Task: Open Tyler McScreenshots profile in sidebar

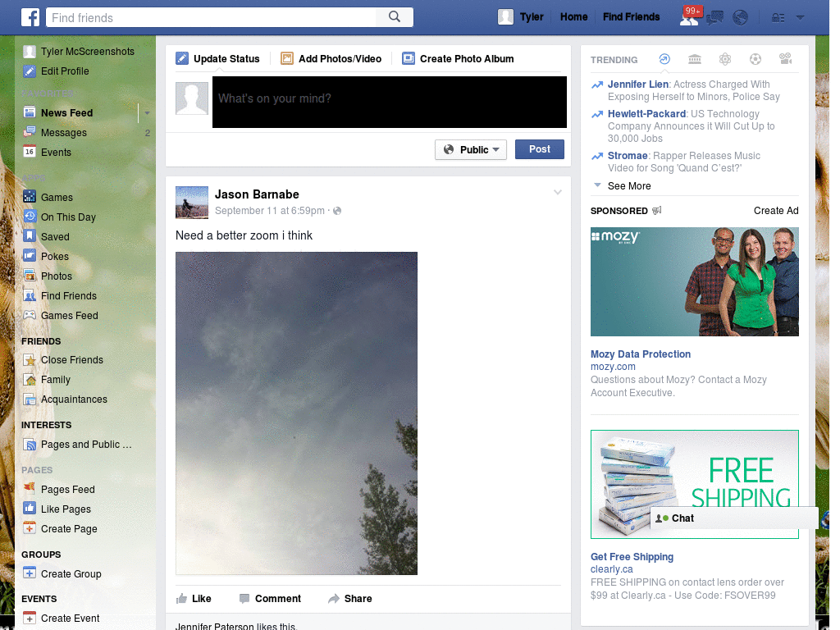Action: 87,51
